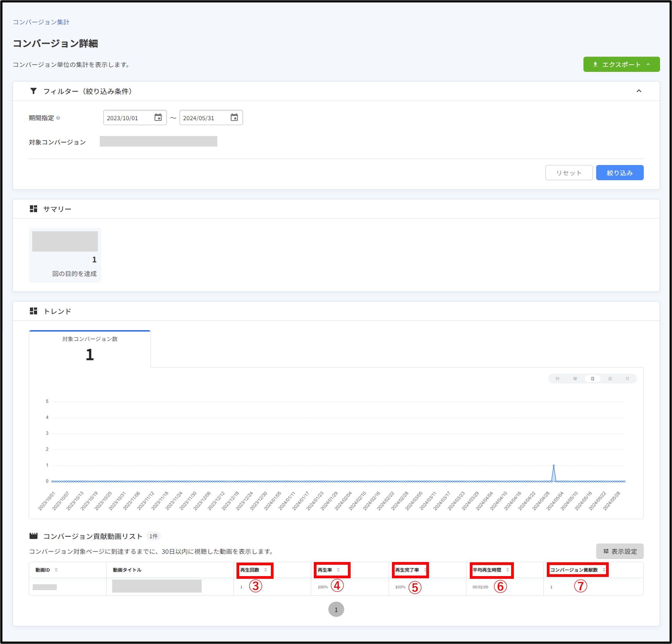Viewport: 672px width, 644px height.
Task: Sort by 再生回数 column sort arrows
Action: 266,570
